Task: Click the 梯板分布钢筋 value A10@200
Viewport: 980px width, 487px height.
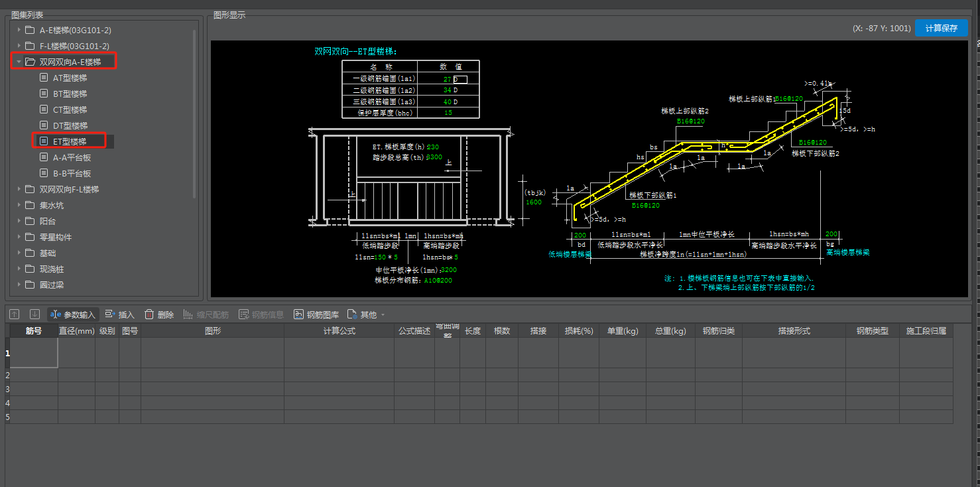Action: point(438,280)
